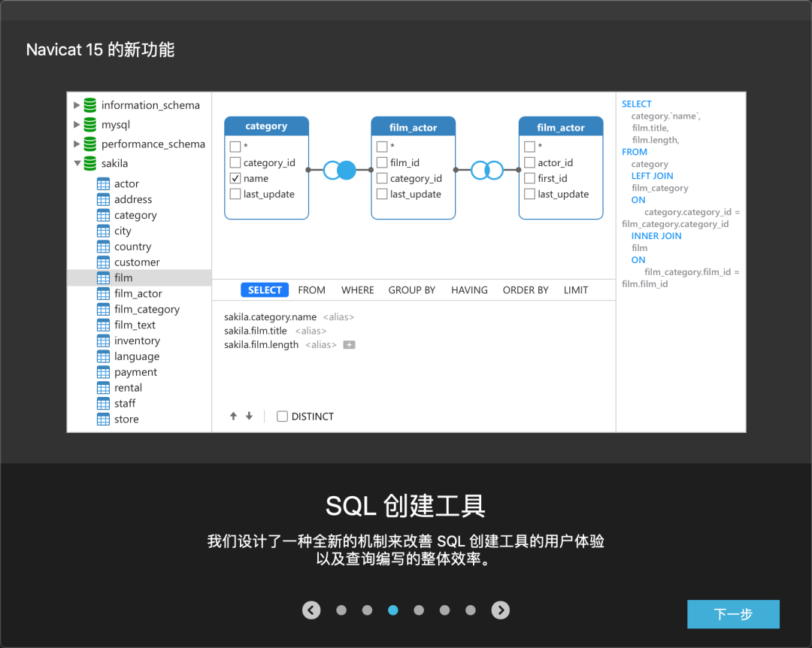
Task: Click LEFT JOIN keyword in SQL preview
Action: click(x=652, y=176)
